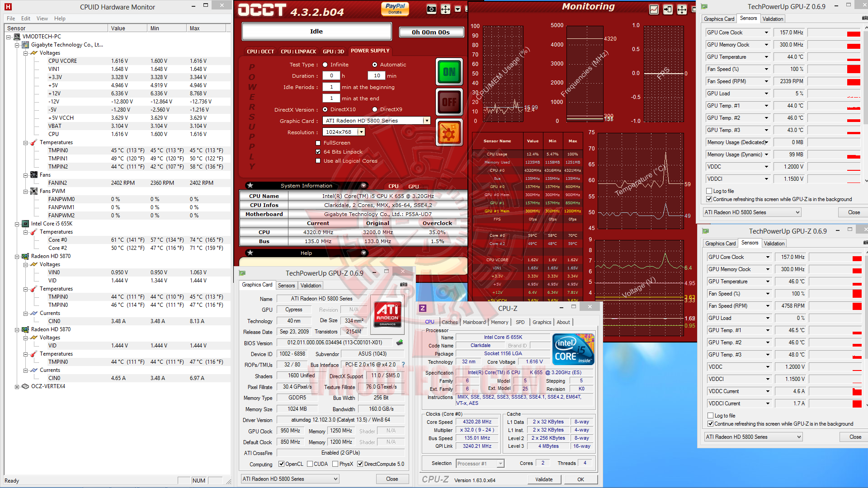This screenshot has width=868, height=488.
Task: Open OCCT settings gear icon
Action: 449,133
